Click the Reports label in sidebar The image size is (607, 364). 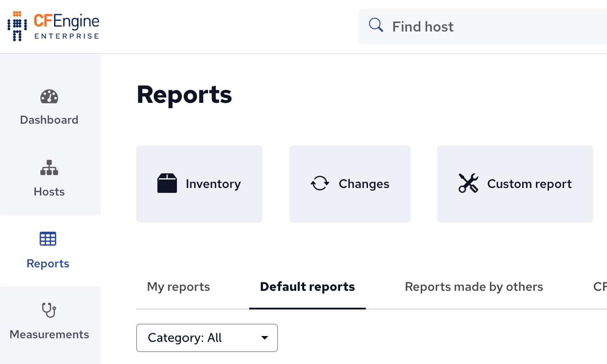(48, 263)
